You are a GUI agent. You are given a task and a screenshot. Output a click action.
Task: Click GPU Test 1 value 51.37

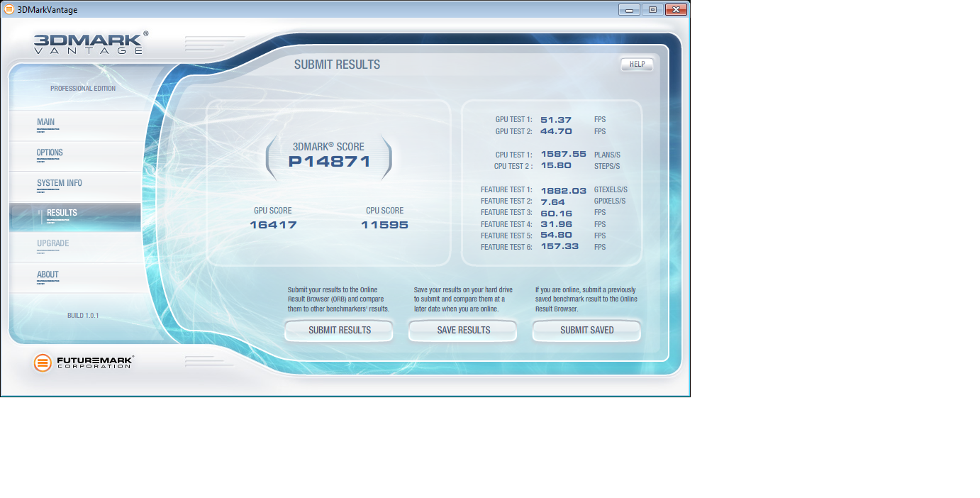click(556, 120)
